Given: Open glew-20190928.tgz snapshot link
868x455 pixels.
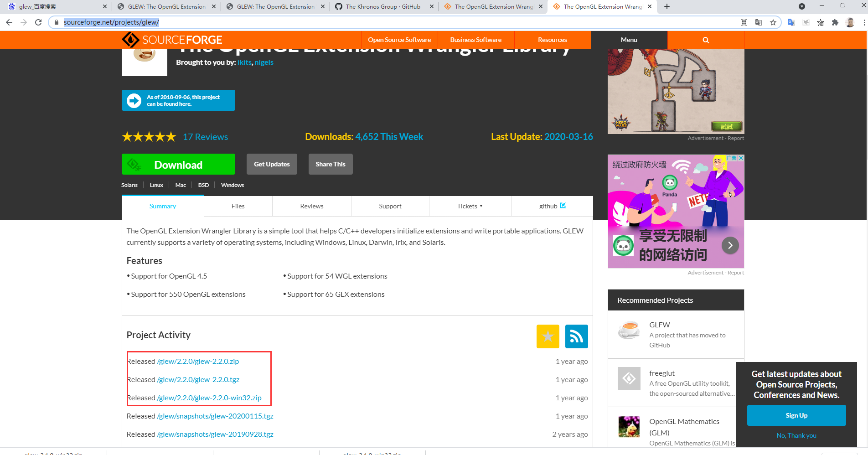Looking at the screenshot, I should pyautogui.click(x=215, y=434).
